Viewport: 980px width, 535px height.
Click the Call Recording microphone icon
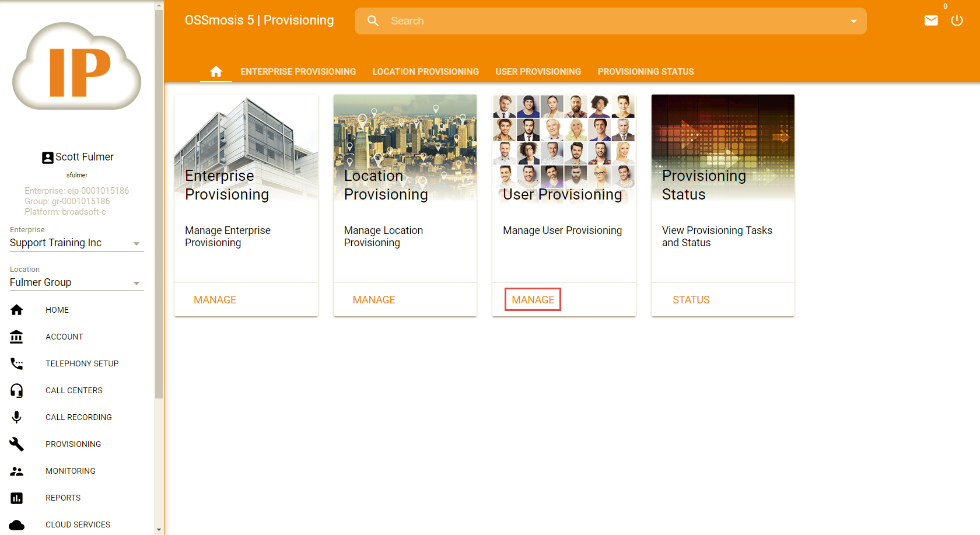coord(17,417)
